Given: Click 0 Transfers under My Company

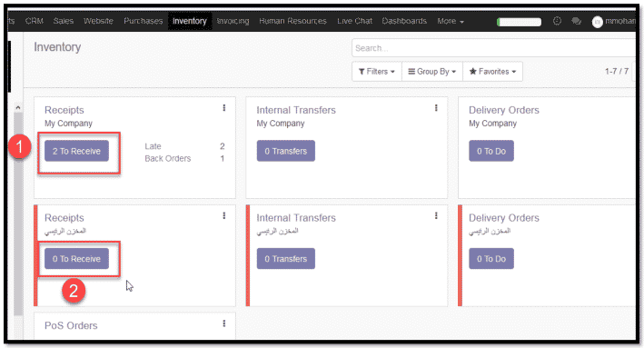Looking at the screenshot, I should tap(286, 151).
